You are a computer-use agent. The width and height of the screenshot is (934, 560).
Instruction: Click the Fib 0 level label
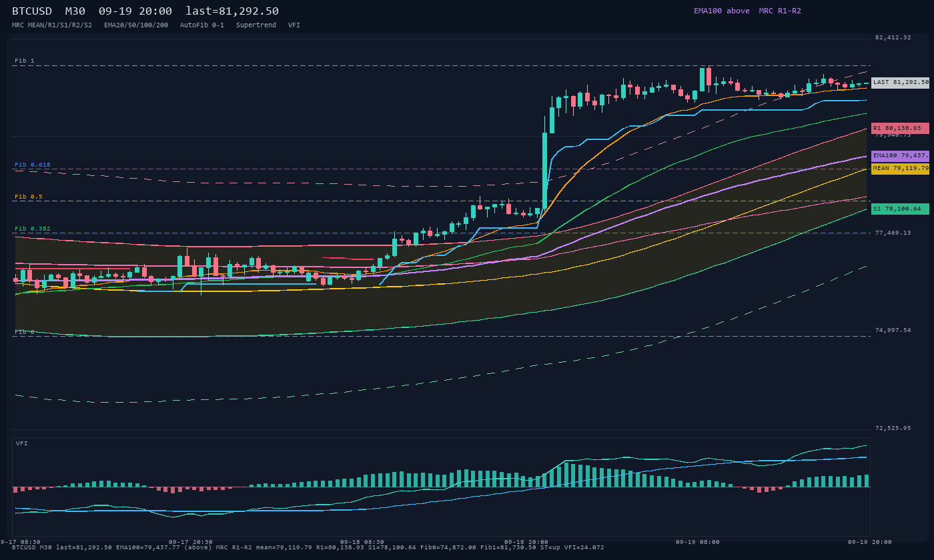click(x=25, y=331)
